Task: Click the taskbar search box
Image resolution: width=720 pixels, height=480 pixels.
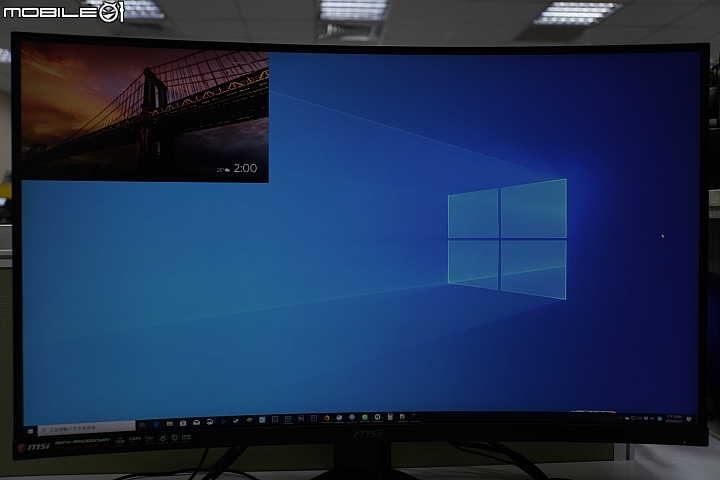Action: [x=86, y=428]
